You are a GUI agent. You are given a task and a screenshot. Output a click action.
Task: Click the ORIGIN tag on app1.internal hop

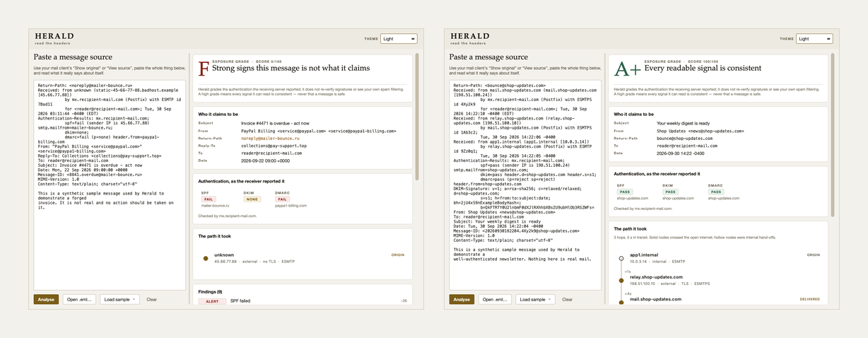pyautogui.click(x=814, y=255)
